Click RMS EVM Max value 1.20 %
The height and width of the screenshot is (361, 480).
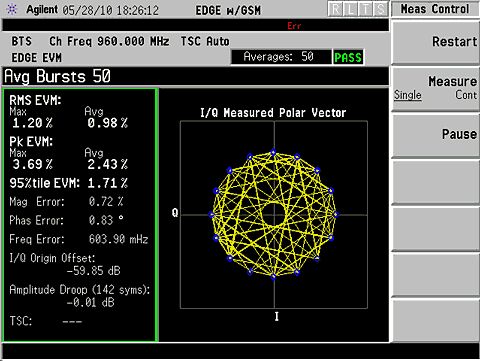[x=33, y=123]
